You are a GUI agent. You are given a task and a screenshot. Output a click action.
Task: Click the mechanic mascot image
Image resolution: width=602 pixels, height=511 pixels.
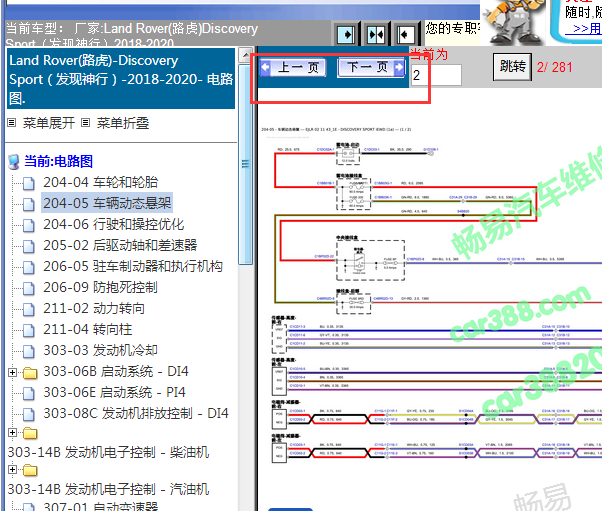[514, 21]
